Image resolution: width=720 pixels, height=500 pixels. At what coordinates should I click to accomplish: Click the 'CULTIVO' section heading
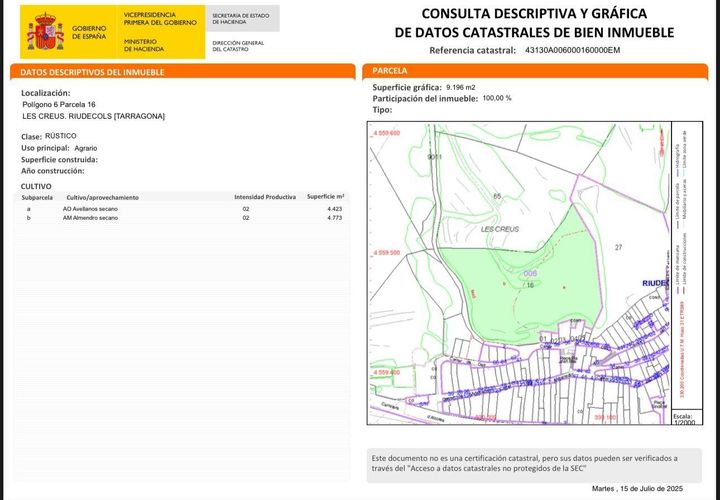pyautogui.click(x=36, y=186)
